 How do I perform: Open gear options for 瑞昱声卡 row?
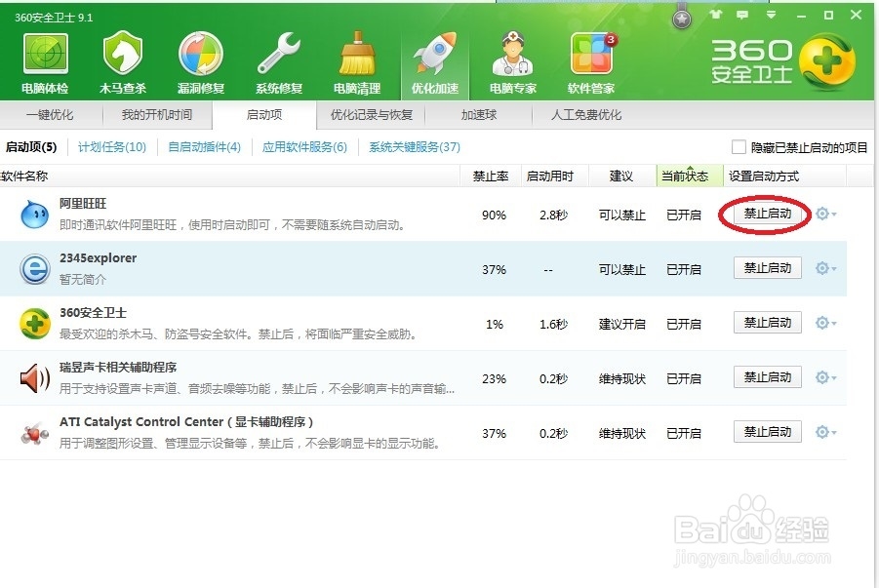click(825, 377)
